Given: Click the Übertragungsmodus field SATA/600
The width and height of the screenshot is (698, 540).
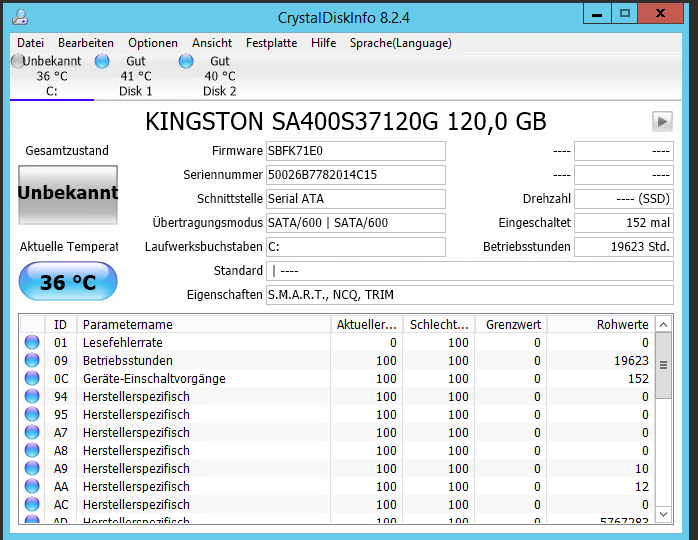Looking at the screenshot, I should 356,223.
